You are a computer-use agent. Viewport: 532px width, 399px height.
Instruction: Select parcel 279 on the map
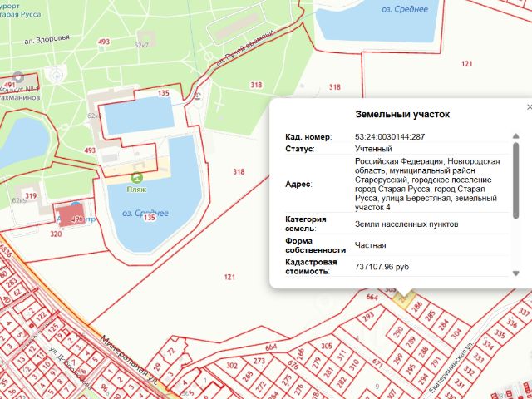318,363
